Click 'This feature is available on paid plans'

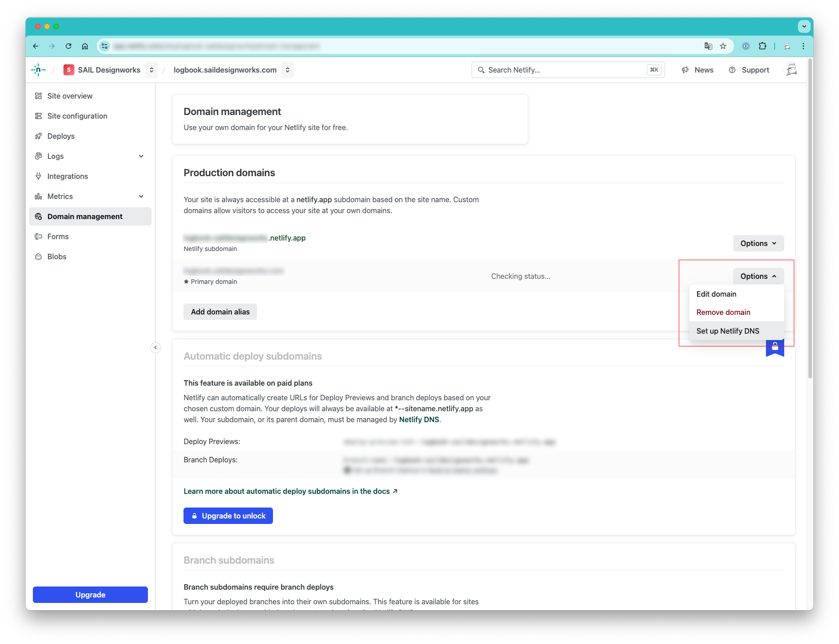[248, 383]
